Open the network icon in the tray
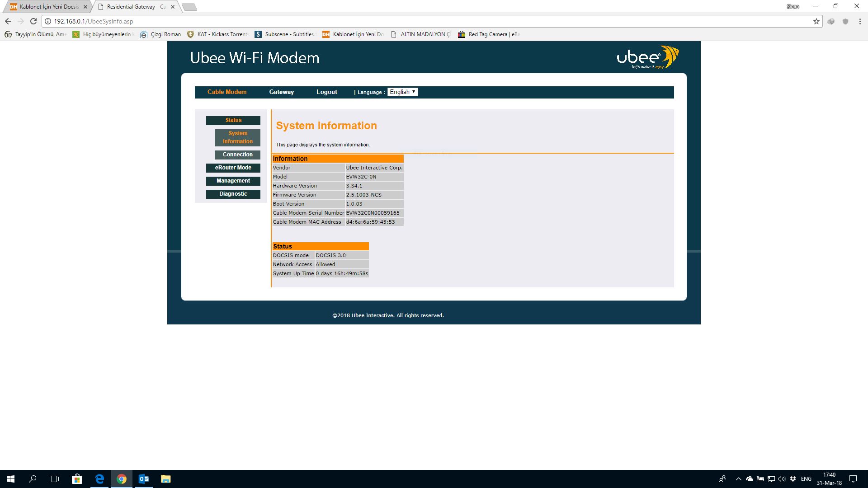This screenshot has width=868, height=488. point(771,479)
